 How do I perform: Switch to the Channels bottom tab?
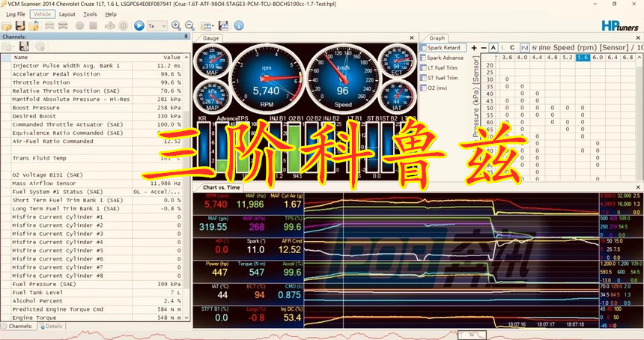[x=18, y=326]
